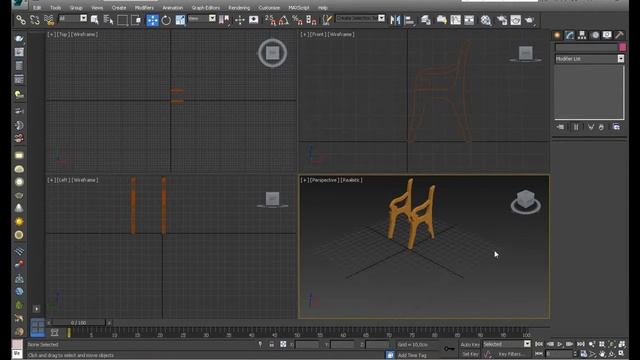
Task: Click the Render Production teapot icon
Action: point(529,20)
